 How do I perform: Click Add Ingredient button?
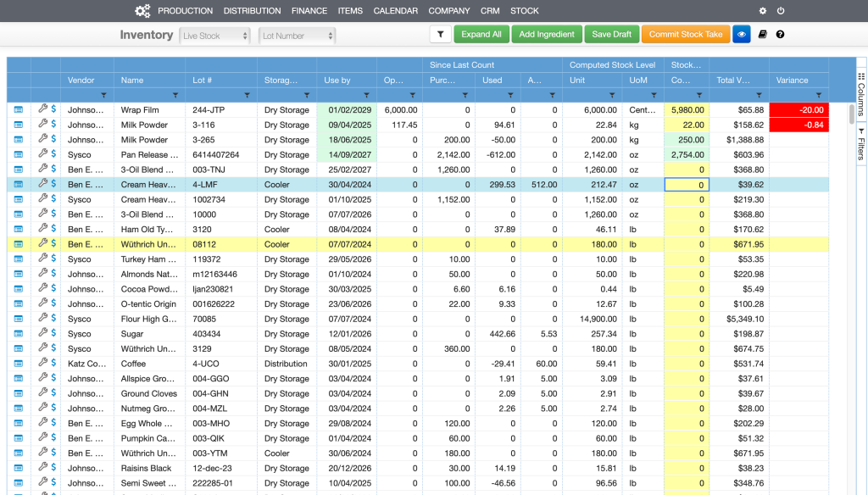coord(547,35)
